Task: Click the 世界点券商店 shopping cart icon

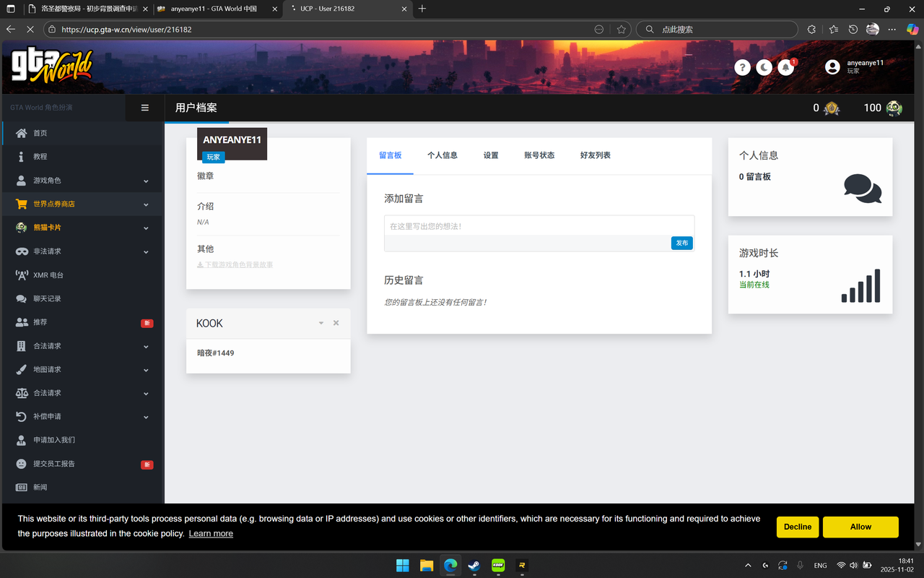Action: (x=20, y=204)
